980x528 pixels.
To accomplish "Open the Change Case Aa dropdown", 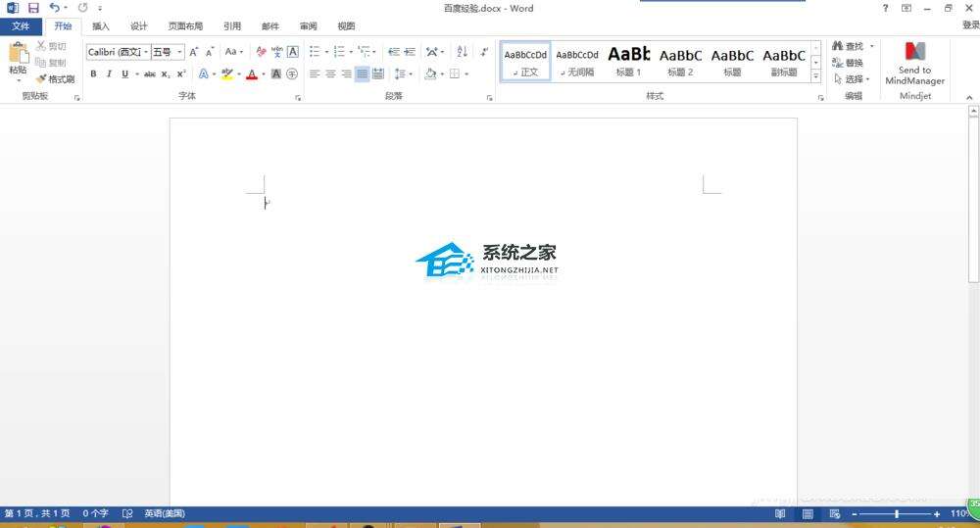I will pyautogui.click(x=234, y=52).
